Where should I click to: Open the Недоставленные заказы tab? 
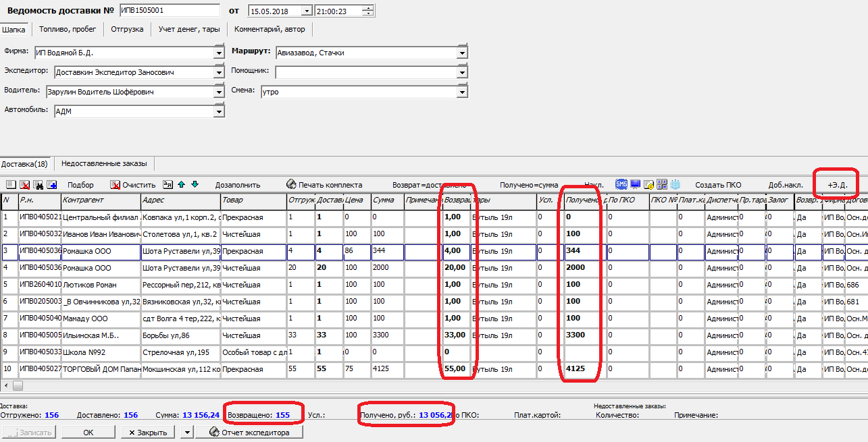click(x=105, y=163)
